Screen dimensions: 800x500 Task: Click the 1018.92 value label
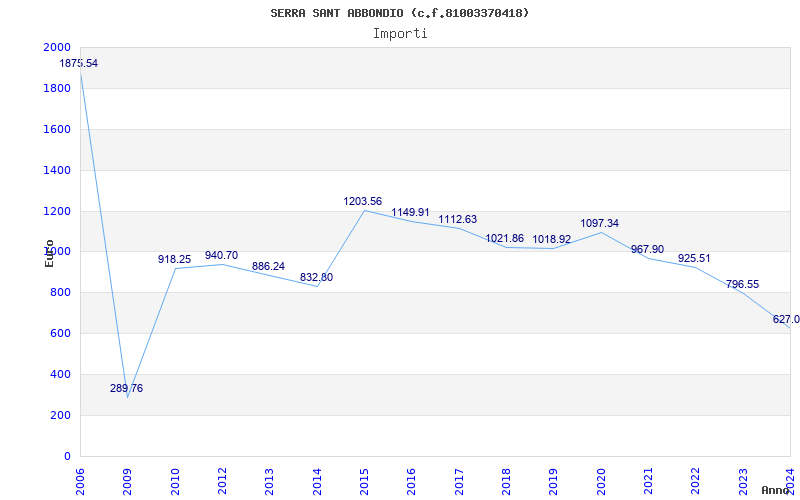(552, 239)
